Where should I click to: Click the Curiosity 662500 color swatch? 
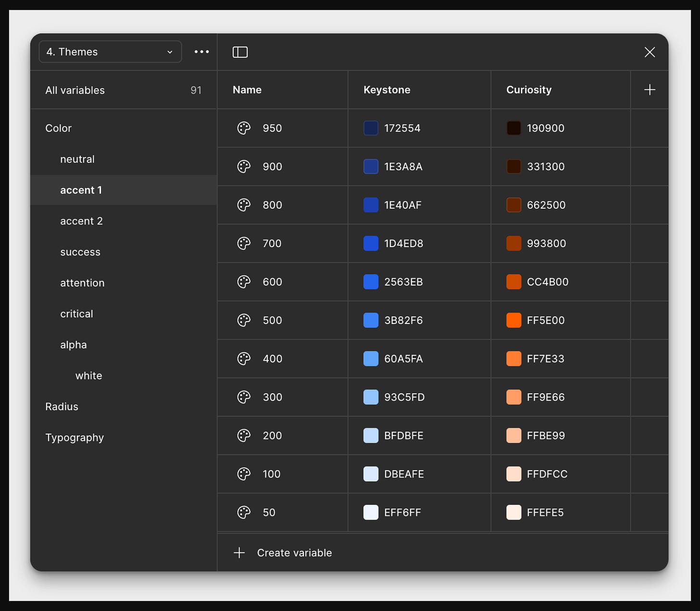click(514, 205)
